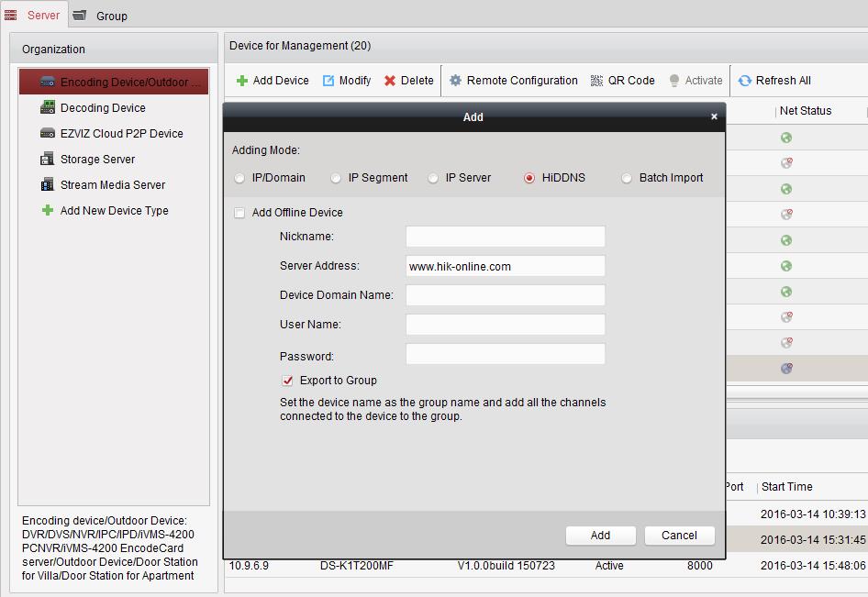Image resolution: width=868 pixels, height=597 pixels.
Task: Click the Add Device plus icon
Action: click(242, 81)
